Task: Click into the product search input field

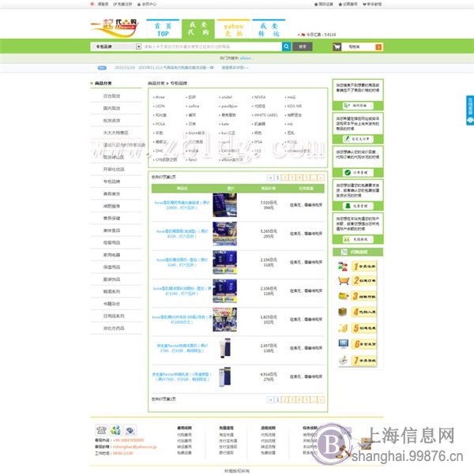Action: (x=212, y=47)
